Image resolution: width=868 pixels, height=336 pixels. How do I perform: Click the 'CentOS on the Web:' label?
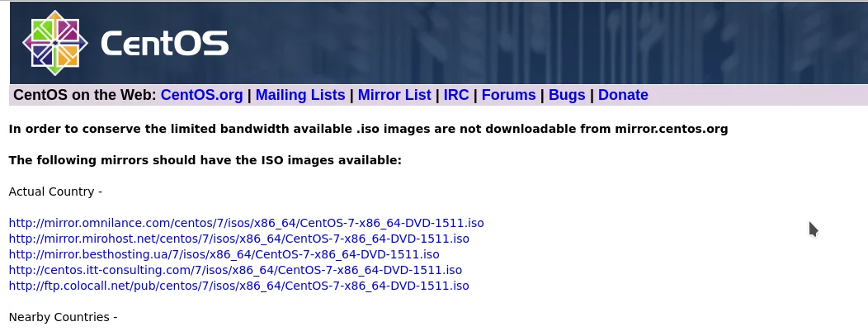[x=85, y=95]
